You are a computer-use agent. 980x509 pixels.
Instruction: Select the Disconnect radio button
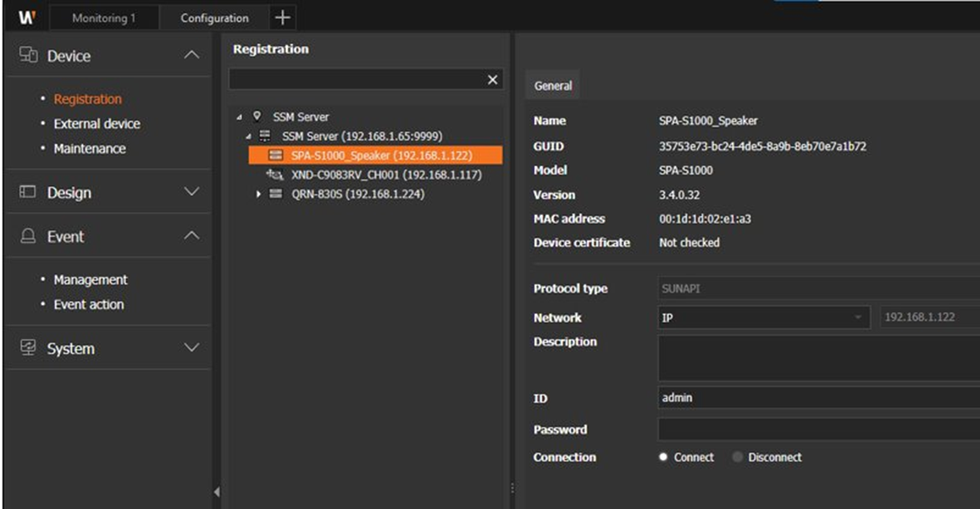coord(737,457)
